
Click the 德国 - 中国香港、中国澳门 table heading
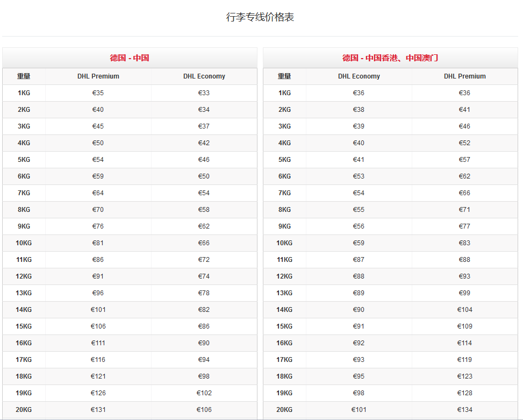click(x=390, y=58)
